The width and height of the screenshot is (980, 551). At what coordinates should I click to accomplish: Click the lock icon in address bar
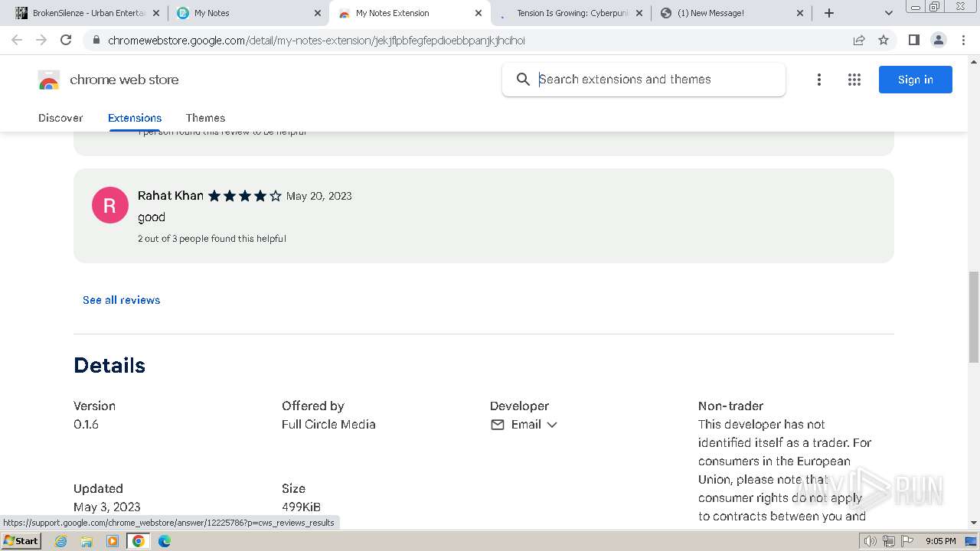pyautogui.click(x=96, y=40)
